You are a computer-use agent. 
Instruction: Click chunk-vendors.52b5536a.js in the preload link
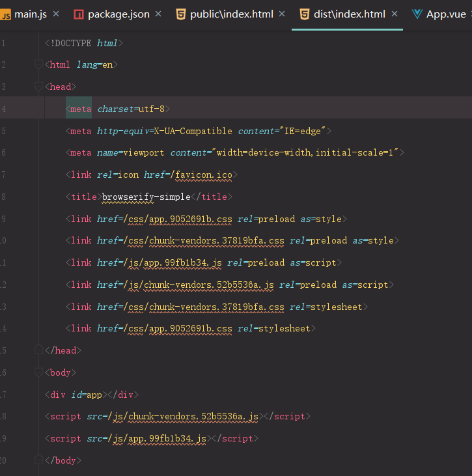[209, 285]
